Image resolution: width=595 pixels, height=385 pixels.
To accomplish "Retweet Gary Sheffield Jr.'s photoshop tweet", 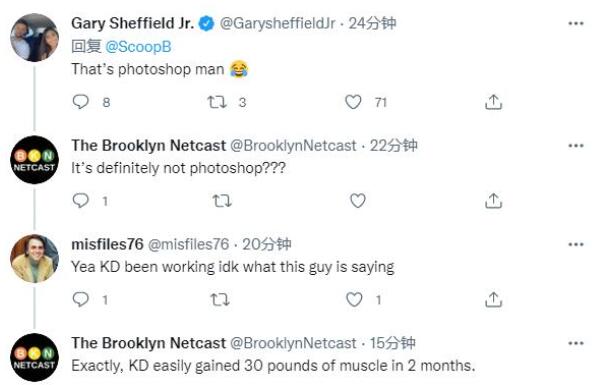I will pyautogui.click(x=217, y=102).
